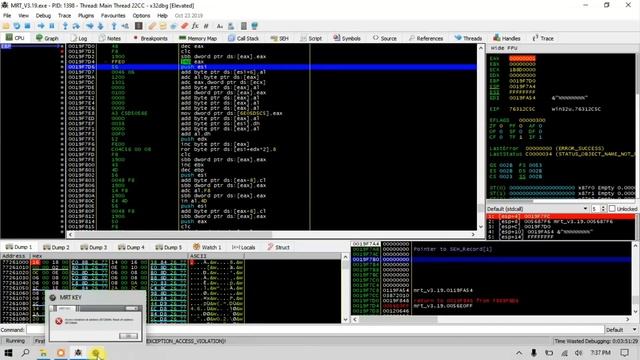Open the Labels toolbar icon
This screenshot has height=360, width=640.
pyautogui.click(x=173, y=26)
